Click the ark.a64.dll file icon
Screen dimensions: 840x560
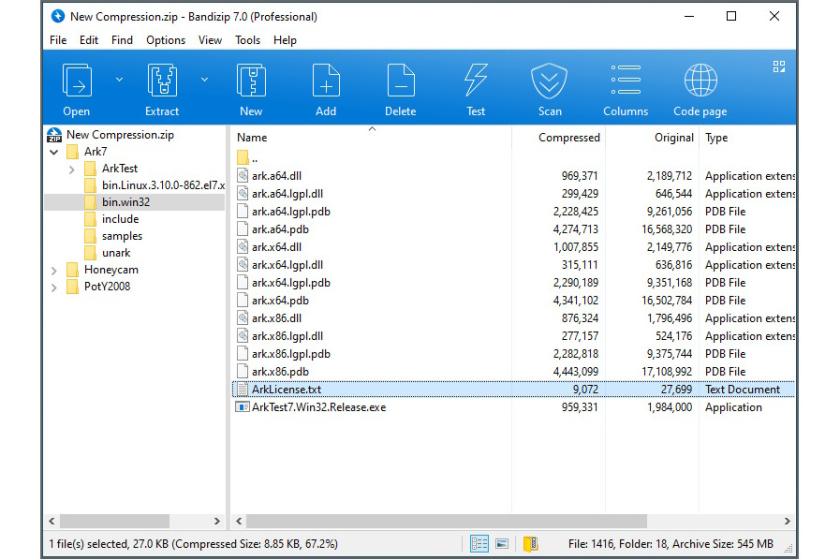click(243, 176)
